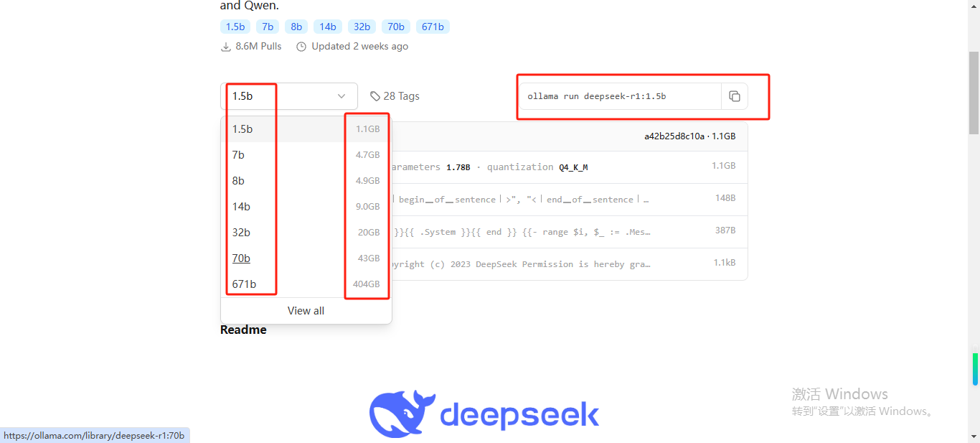Choose the 7b model from the list

(306, 155)
